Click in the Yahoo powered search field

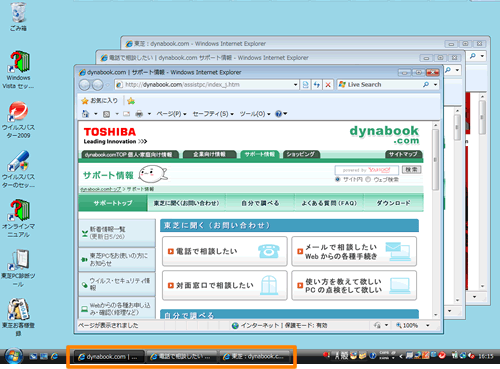(x=366, y=170)
